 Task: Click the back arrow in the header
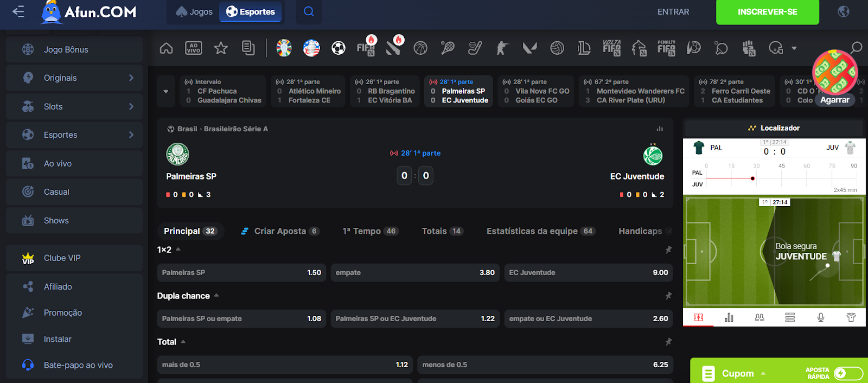click(18, 11)
